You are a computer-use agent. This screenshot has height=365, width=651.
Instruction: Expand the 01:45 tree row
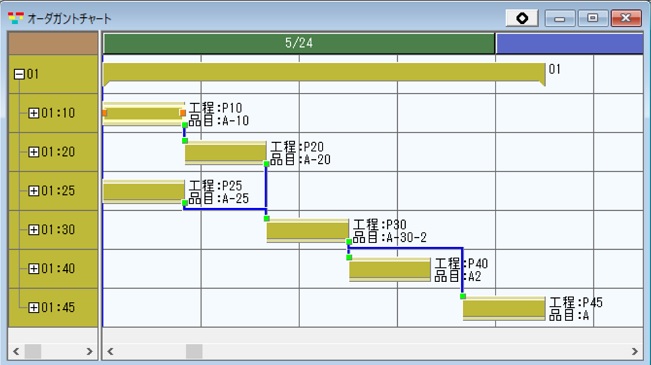[x=34, y=308]
